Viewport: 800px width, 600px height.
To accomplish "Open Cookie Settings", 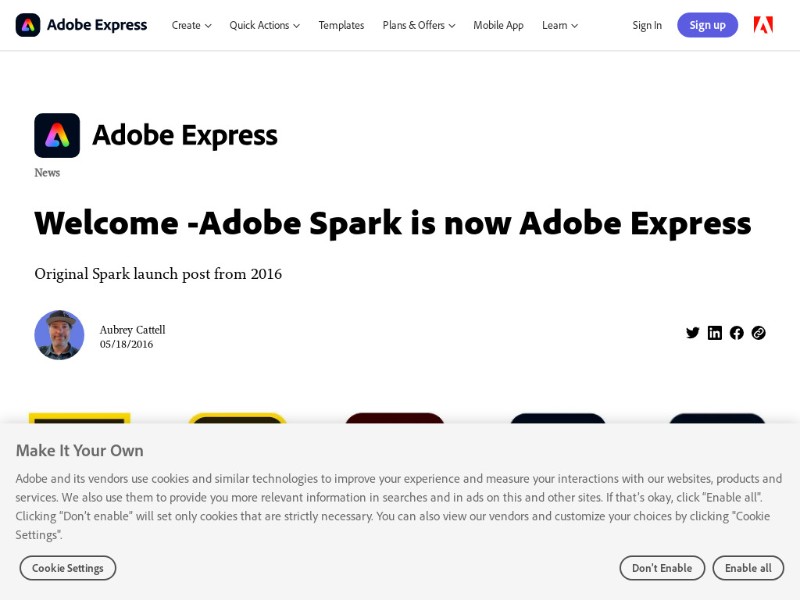I will (68, 568).
